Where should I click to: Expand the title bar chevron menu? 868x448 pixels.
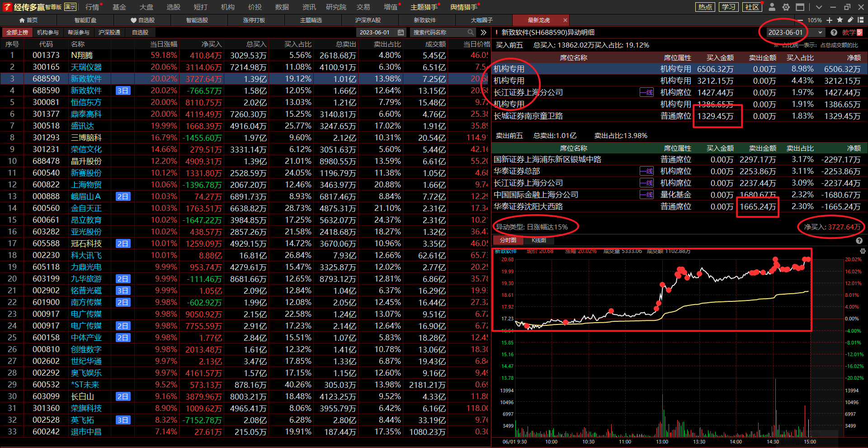pos(819,7)
